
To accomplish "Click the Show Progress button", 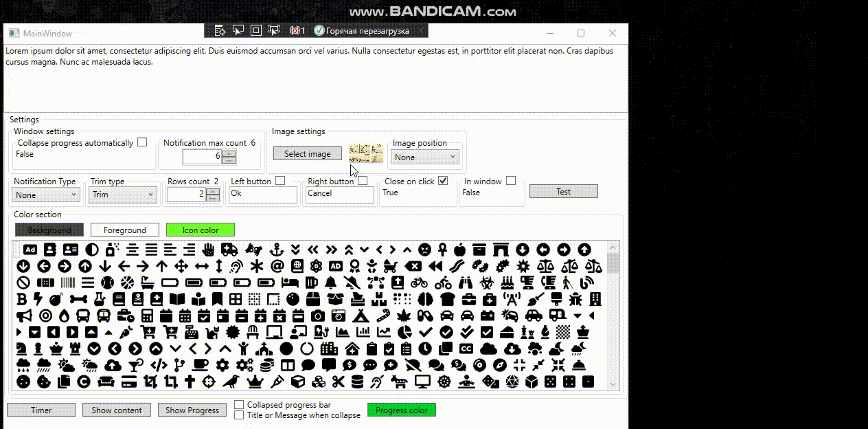I will pyautogui.click(x=192, y=410).
